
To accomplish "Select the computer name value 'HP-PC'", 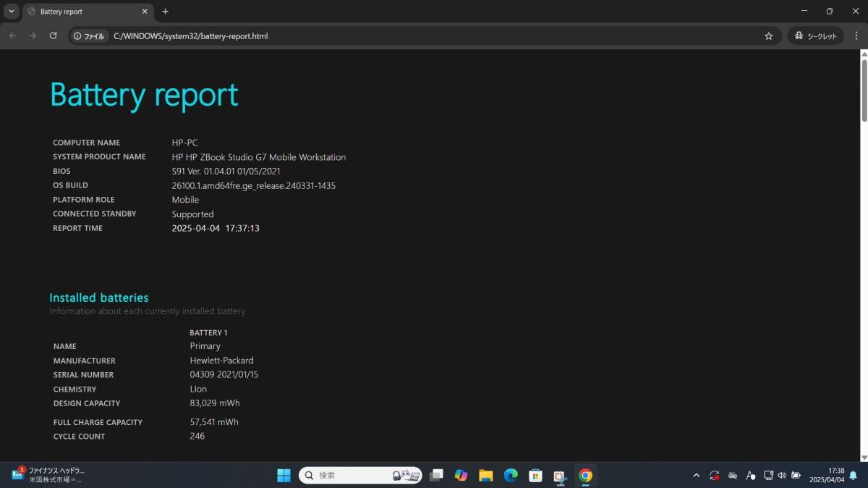I will [x=184, y=143].
